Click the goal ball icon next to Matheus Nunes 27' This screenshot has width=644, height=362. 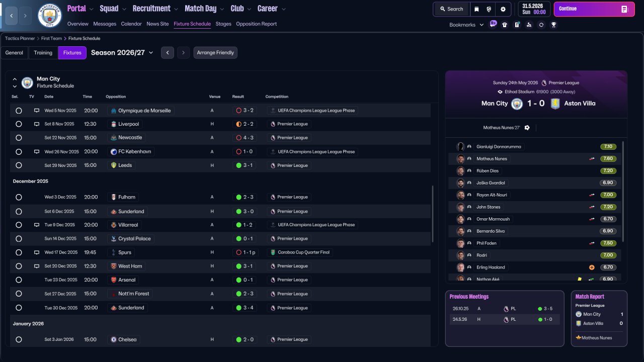click(x=527, y=128)
